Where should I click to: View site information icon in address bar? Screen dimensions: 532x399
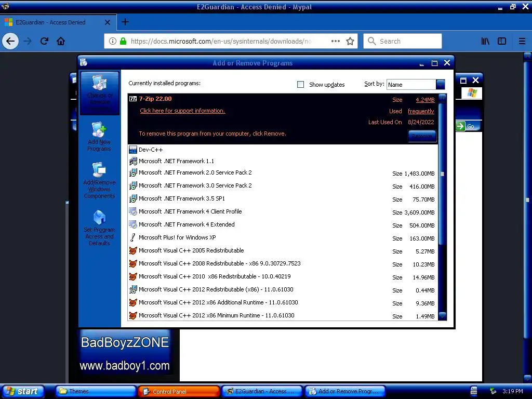click(113, 41)
